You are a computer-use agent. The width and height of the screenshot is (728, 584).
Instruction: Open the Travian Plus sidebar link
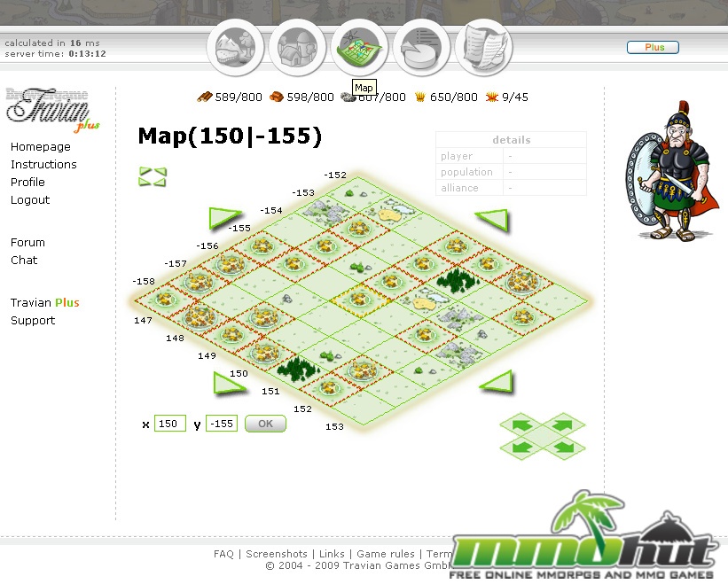(45, 302)
